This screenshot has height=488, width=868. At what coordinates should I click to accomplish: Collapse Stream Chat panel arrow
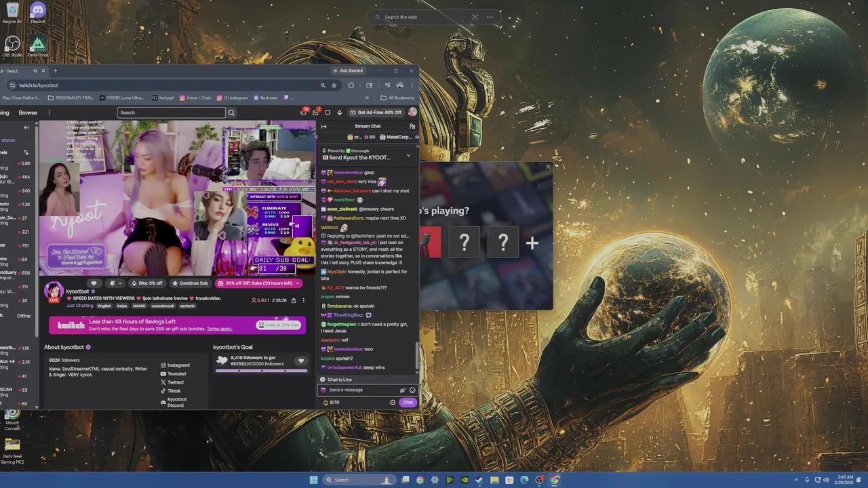click(x=323, y=126)
